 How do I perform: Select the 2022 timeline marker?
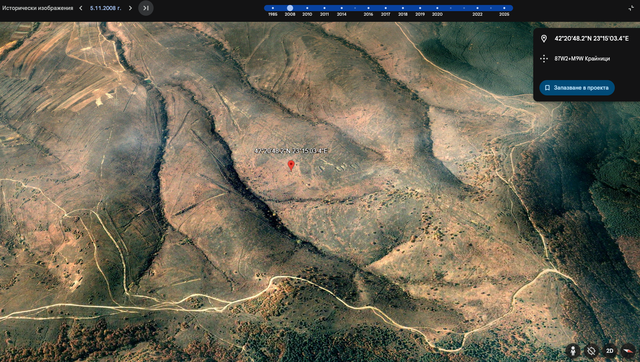point(478,8)
